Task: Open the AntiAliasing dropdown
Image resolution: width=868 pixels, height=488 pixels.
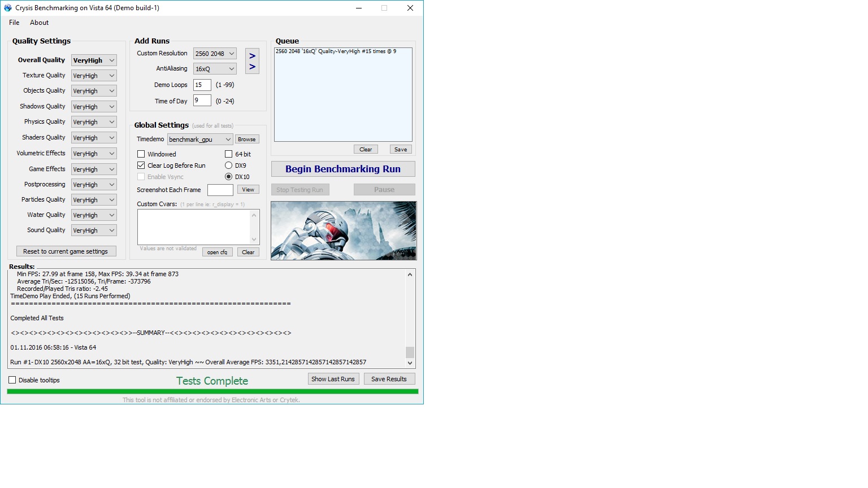Action: tap(215, 69)
